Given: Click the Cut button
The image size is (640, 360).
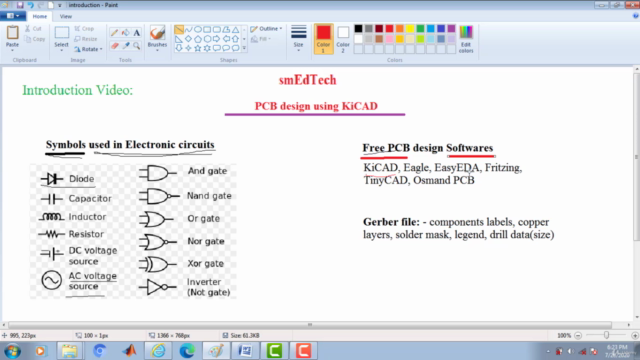Looking at the screenshot, I should (33, 29).
